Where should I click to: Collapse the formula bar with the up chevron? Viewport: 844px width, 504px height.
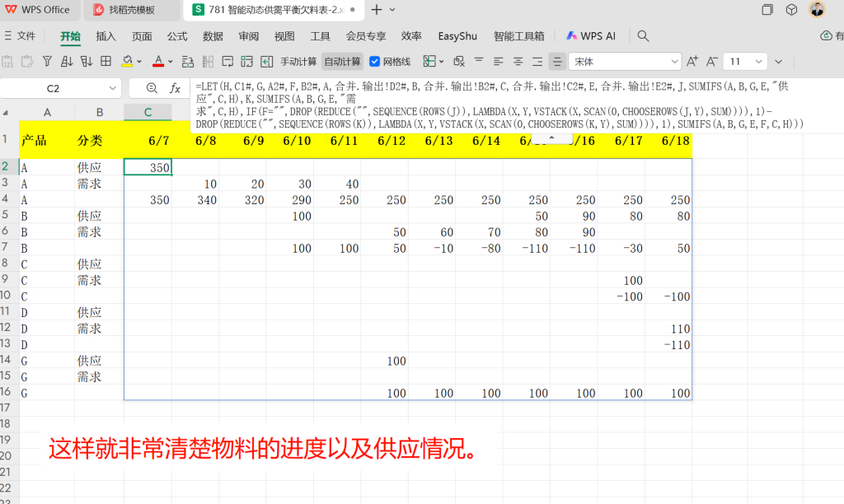tap(551, 138)
